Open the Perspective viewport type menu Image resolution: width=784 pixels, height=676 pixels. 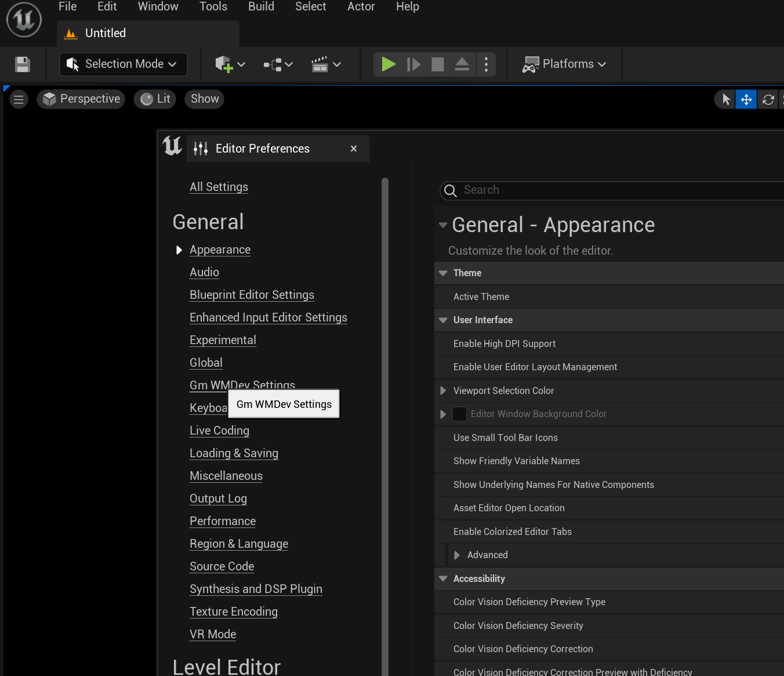(x=81, y=99)
